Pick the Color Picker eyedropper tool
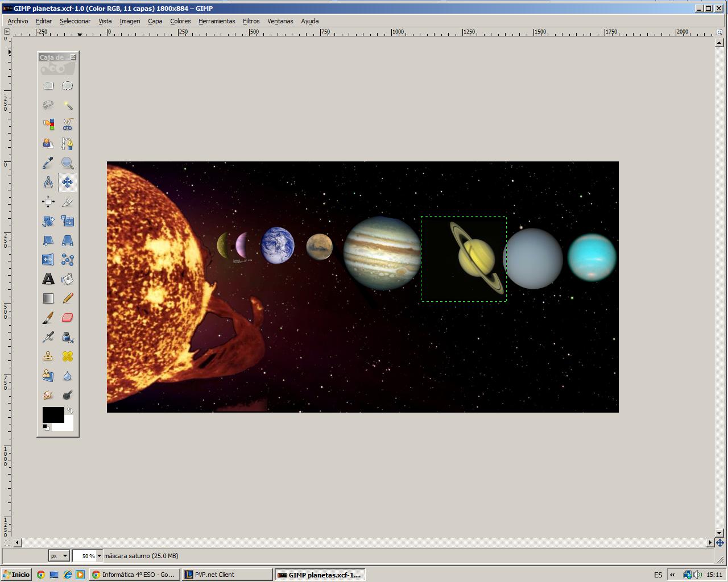The width and height of the screenshot is (728, 582). pyautogui.click(x=48, y=163)
